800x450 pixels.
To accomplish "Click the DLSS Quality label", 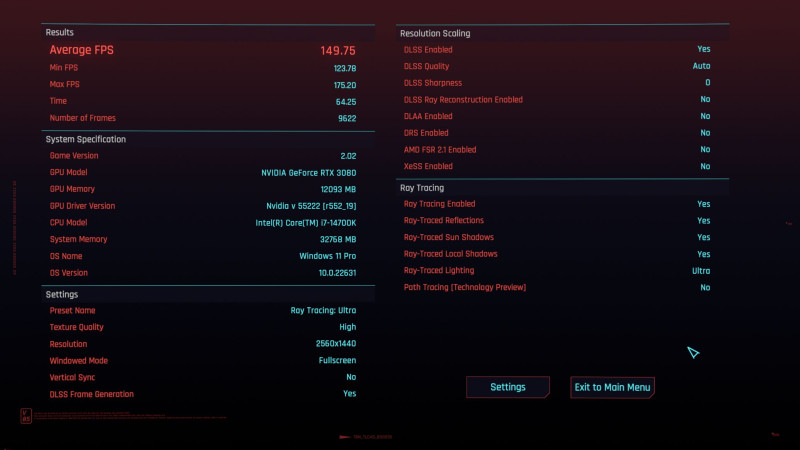I will 427,66.
